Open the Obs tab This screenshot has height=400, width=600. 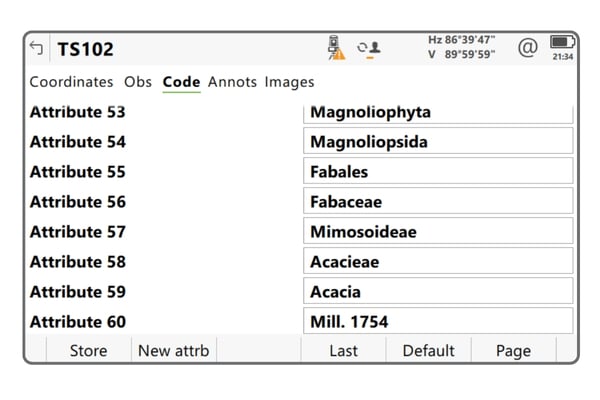138,82
